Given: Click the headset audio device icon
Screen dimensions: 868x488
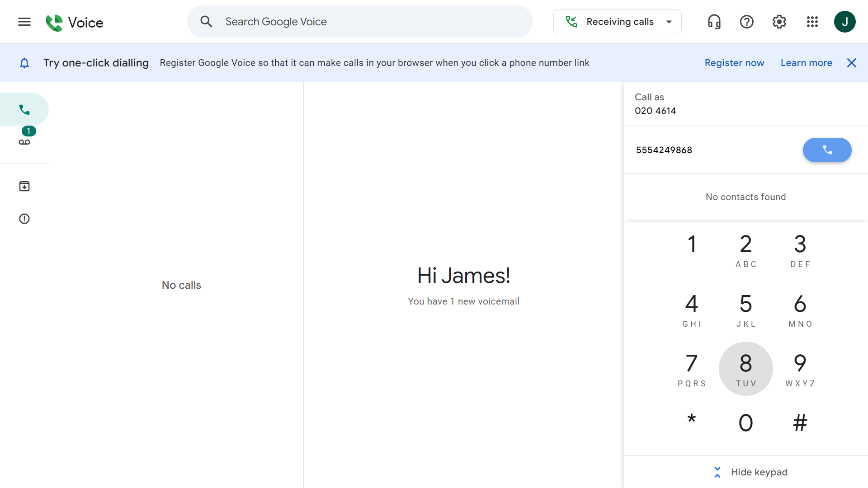Looking at the screenshot, I should click(713, 21).
